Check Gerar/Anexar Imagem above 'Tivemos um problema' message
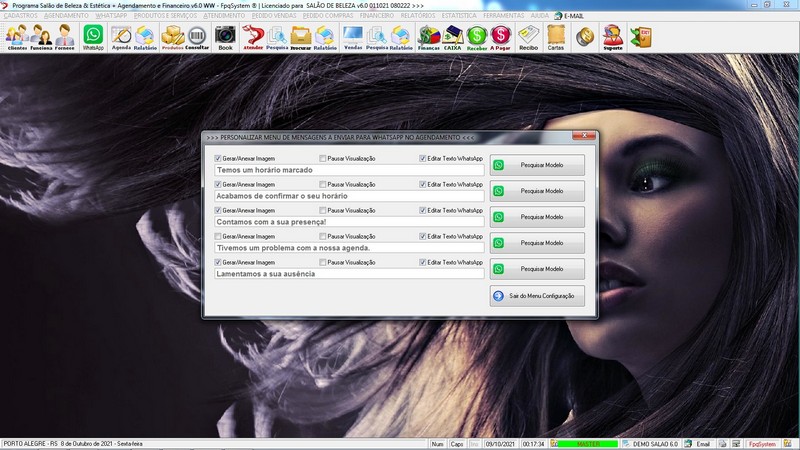 tap(218, 236)
